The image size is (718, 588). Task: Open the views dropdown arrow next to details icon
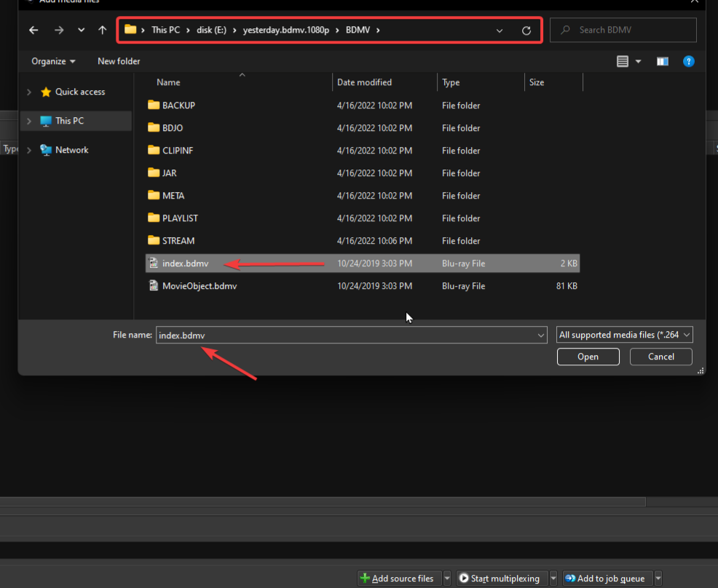point(636,61)
